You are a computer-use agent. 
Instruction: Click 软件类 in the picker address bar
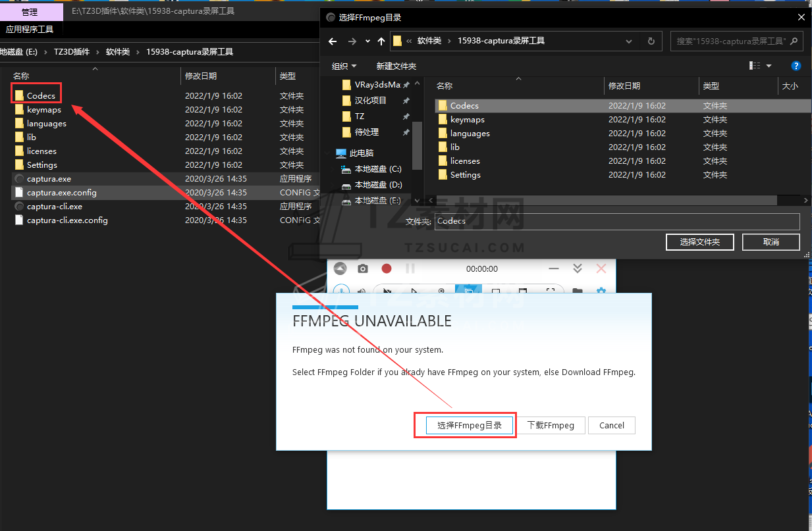tap(431, 41)
